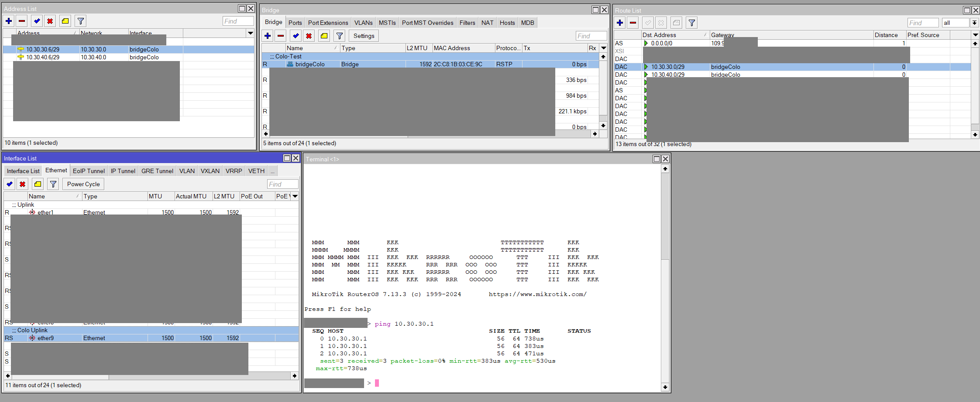Click the Terminal vertical scrollbar thumb

coord(665,216)
